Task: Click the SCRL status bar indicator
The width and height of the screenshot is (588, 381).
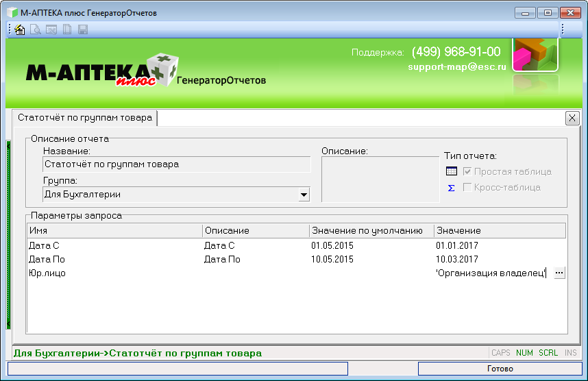Action: pyautogui.click(x=548, y=353)
